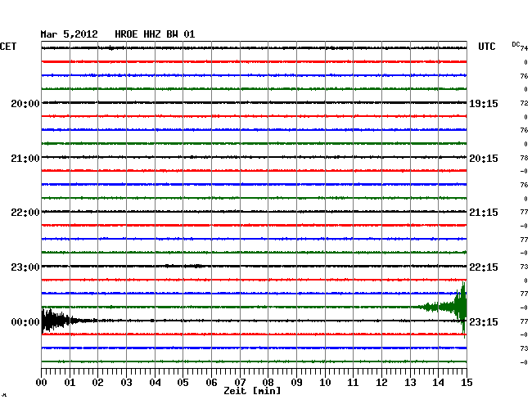Click DC value "74" of the top trace
The height and width of the screenshot is (404, 532).
tap(524, 48)
